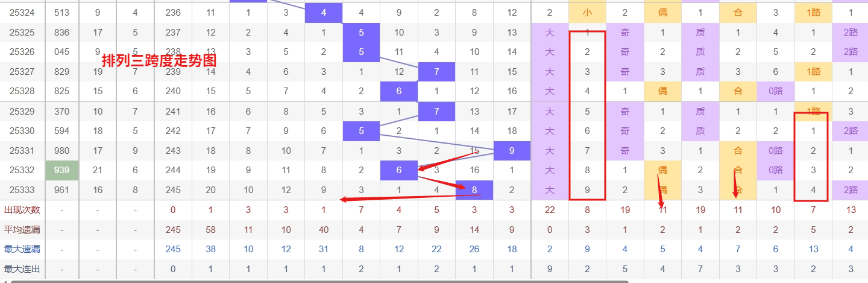Screen dimensions: 868x283
Task: Click the 合 cell in row 25331
Action: [x=738, y=151]
